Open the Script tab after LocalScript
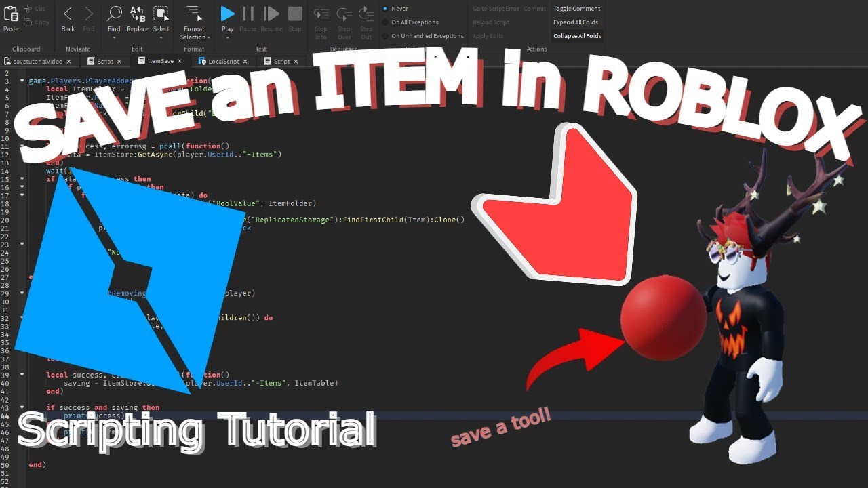Screen dimensions: 868x488 282,61
